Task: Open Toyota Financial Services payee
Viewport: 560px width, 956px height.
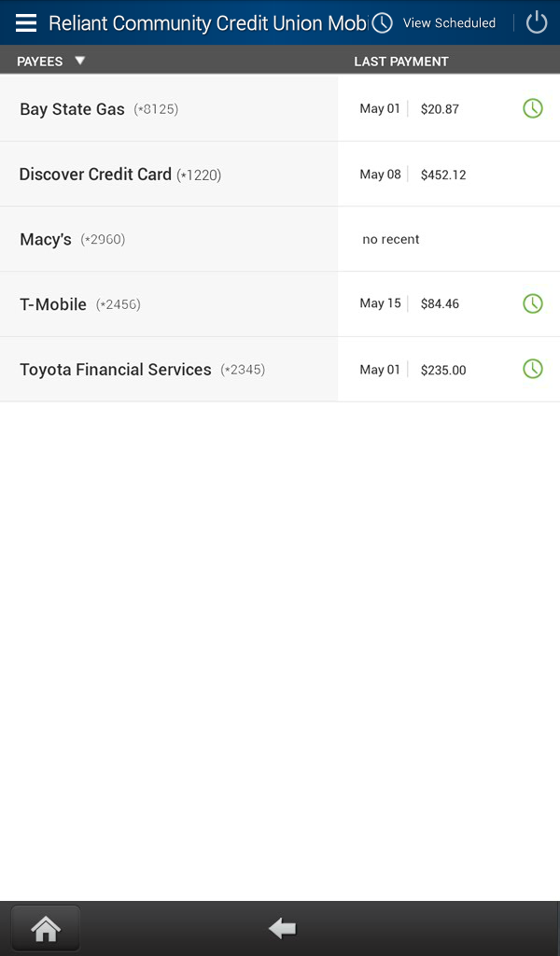Action: click(x=116, y=370)
